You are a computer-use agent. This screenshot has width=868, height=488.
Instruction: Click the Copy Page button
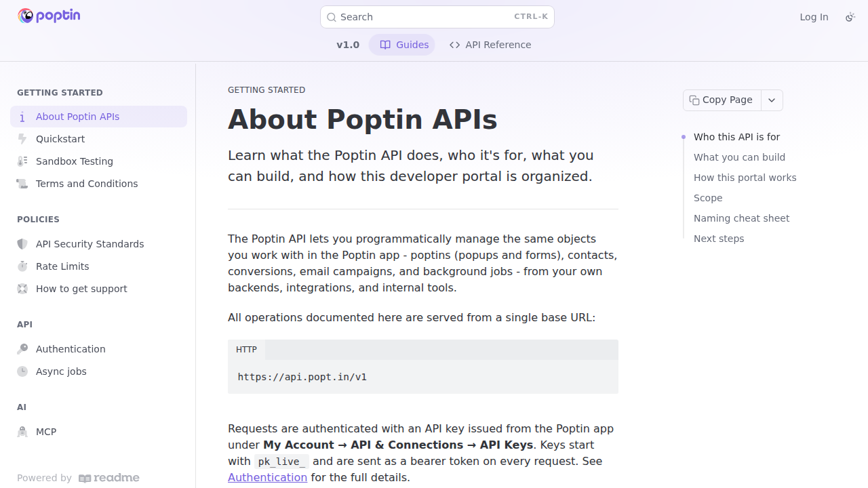pos(722,100)
